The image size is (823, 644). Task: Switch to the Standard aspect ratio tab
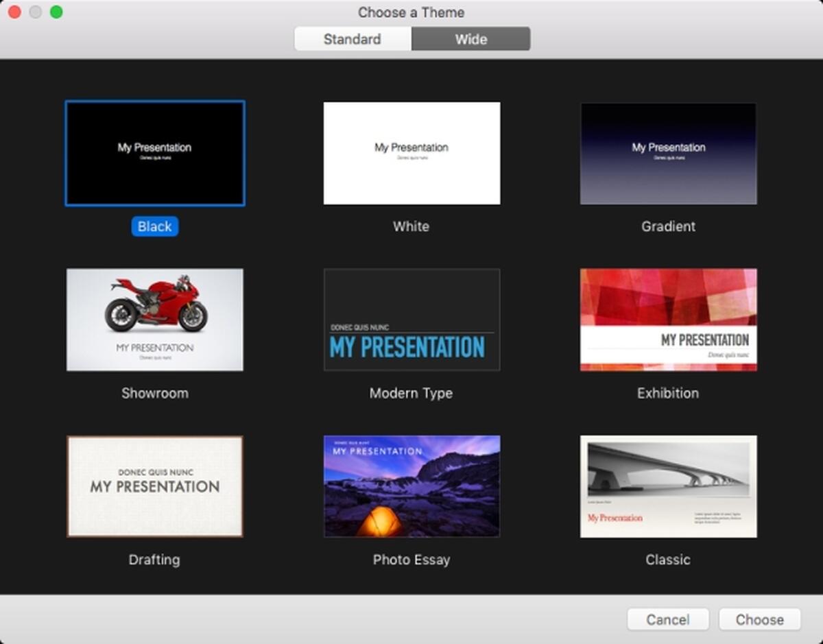[353, 39]
